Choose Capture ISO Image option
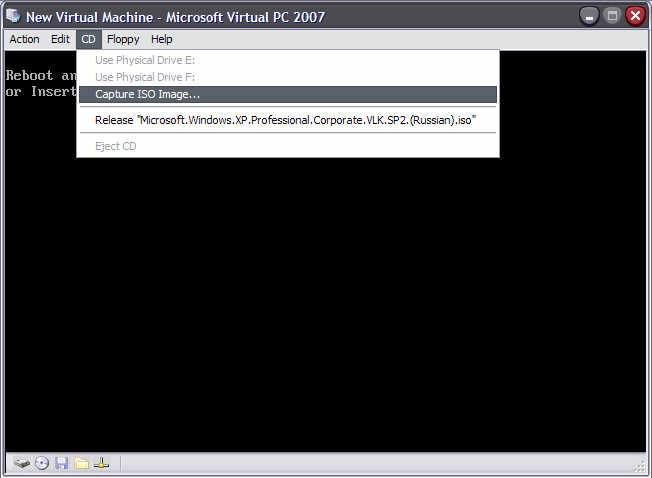The height and width of the screenshot is (478, 652). [288, 94]
